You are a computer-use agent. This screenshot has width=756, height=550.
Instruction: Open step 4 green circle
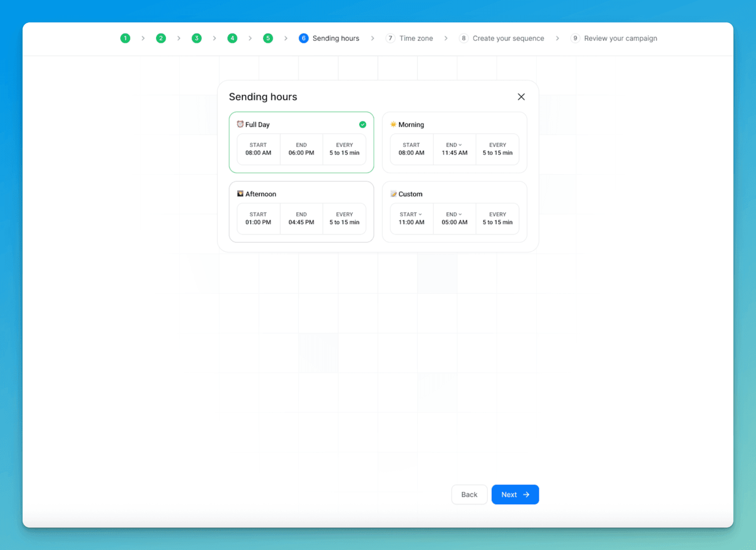click(x=232, y=38)
